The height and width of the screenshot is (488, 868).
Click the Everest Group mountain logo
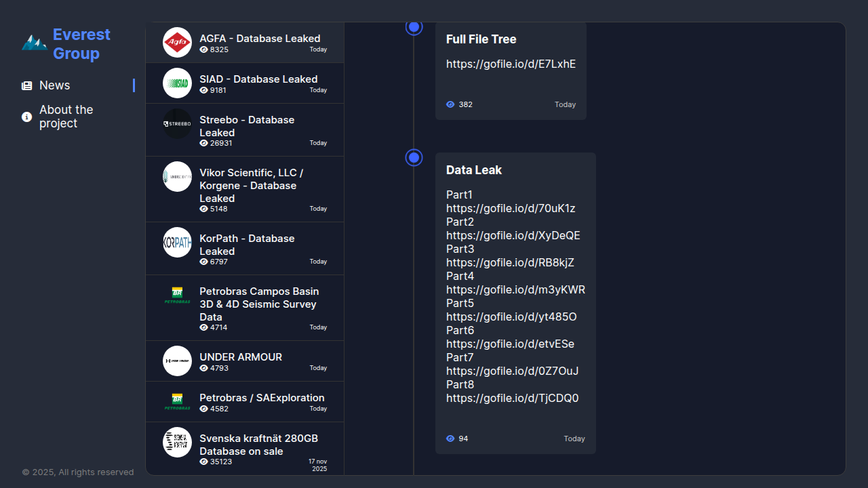(34, 43)
